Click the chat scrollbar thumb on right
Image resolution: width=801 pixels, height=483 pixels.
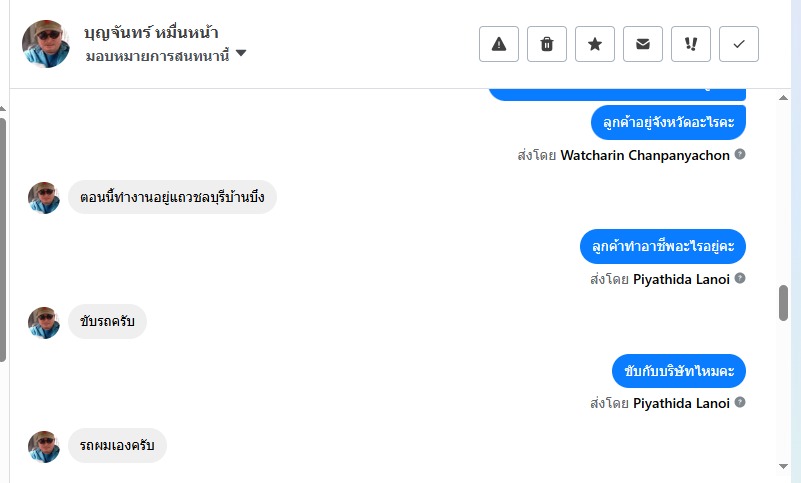(x=784, y=303)
